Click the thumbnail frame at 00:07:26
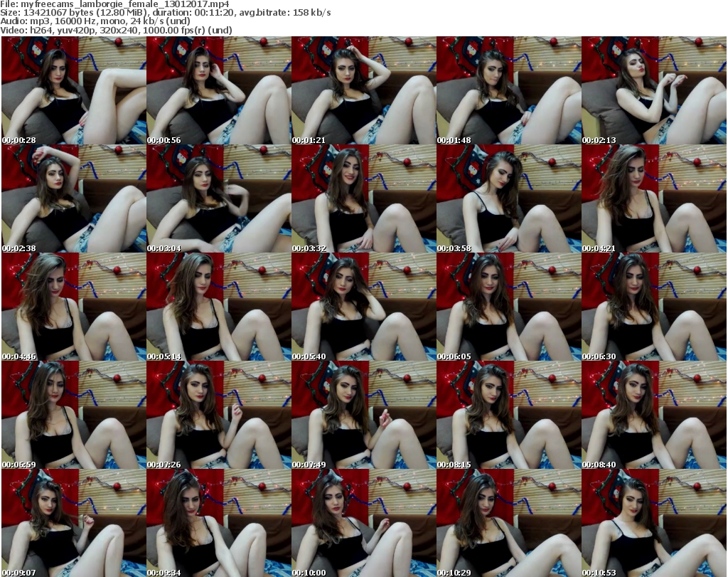 [x=219, y=415]
